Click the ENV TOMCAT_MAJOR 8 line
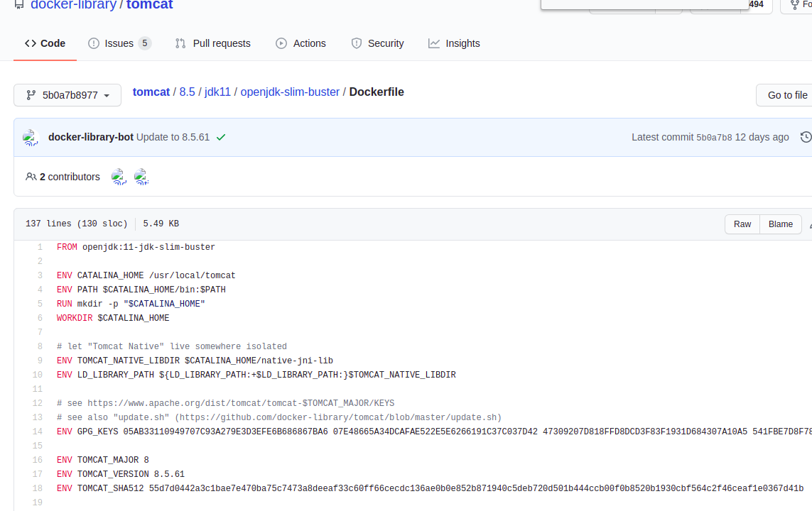The width and height of the screenshot is (812, 511). point(102,460)
